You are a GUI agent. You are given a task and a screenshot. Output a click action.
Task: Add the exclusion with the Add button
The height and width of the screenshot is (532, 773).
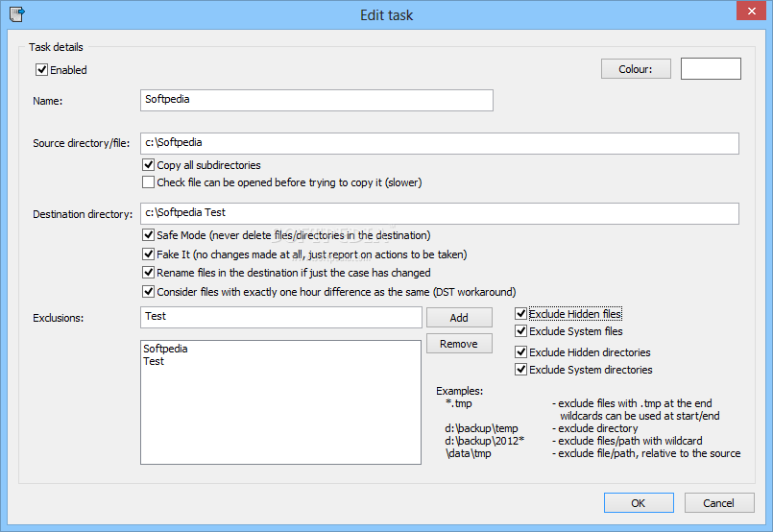tap(459, 318)
